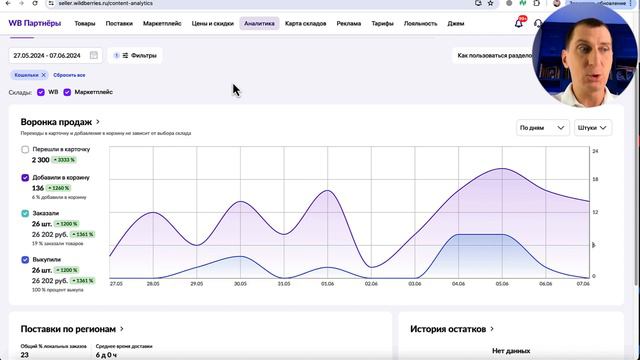Open the Карта складов menu

(305, 24)
